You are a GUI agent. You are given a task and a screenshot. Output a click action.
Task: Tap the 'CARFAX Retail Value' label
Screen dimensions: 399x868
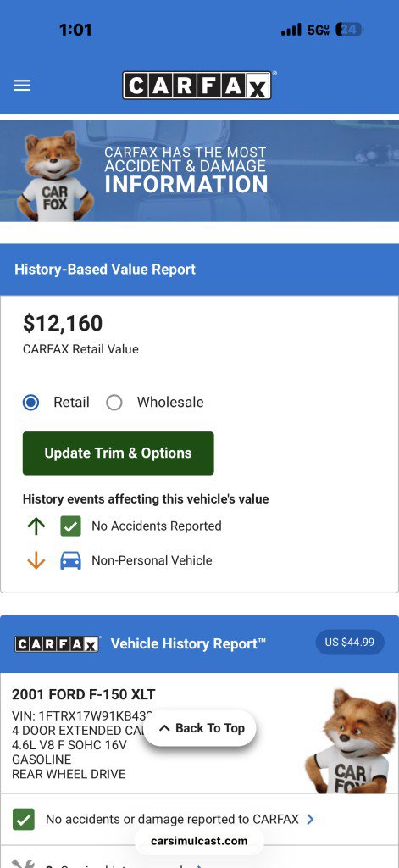coord(80,349)
